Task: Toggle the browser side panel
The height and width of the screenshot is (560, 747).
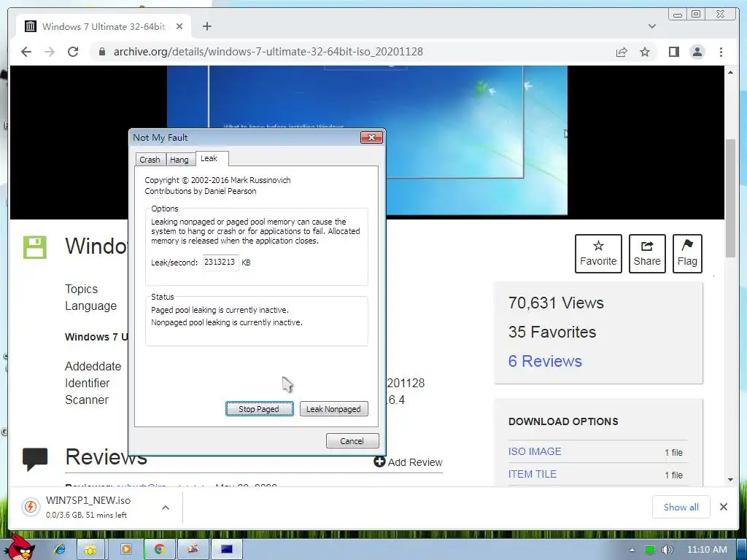Action: [x=673, y=52]
